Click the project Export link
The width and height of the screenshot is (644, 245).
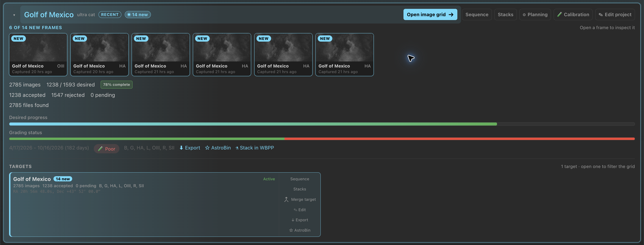pyautogui.click(x=190, y=148)
